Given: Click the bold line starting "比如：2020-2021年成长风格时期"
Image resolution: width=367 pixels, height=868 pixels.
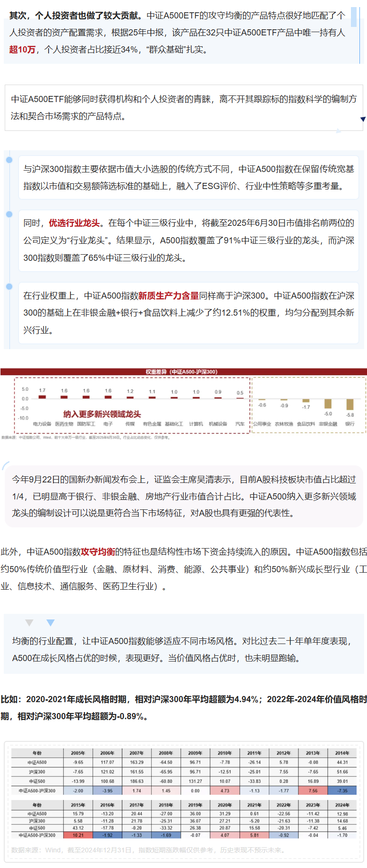Looking at the screenshot, I should pos(183,708).
